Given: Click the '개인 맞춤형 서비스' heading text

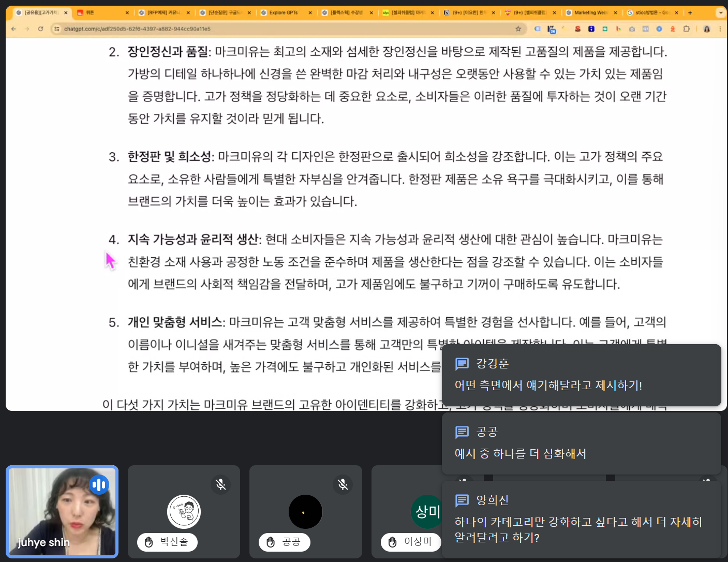Looking at the screenshot, I should click(x=175, y=322).
